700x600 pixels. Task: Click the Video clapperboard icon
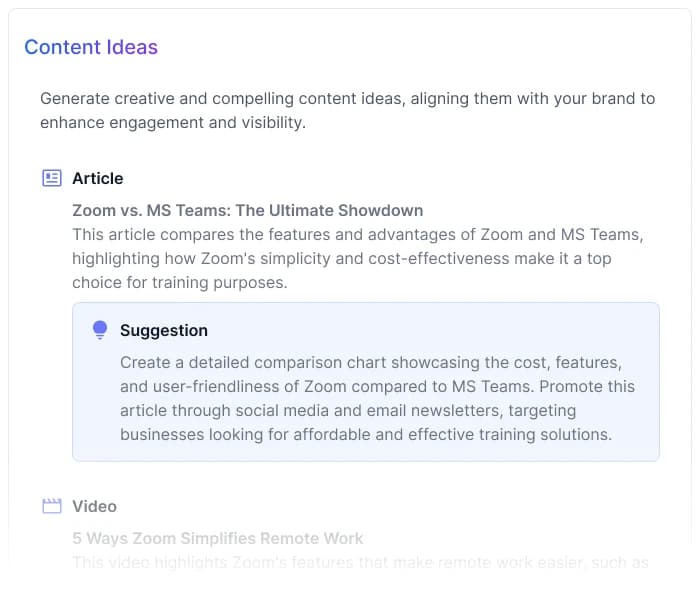click(x=52, y=506)
